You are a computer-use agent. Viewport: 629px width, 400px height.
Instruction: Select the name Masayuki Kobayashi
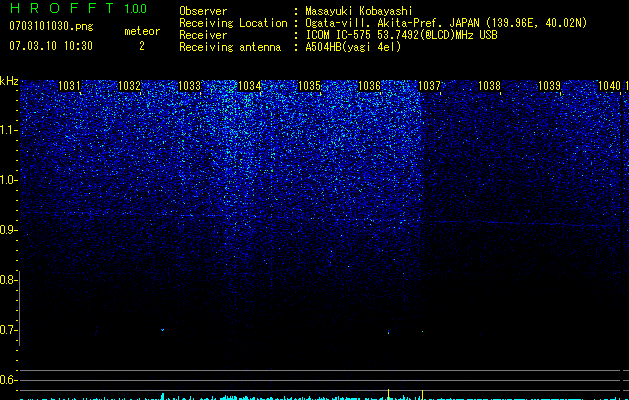(359, 11)
